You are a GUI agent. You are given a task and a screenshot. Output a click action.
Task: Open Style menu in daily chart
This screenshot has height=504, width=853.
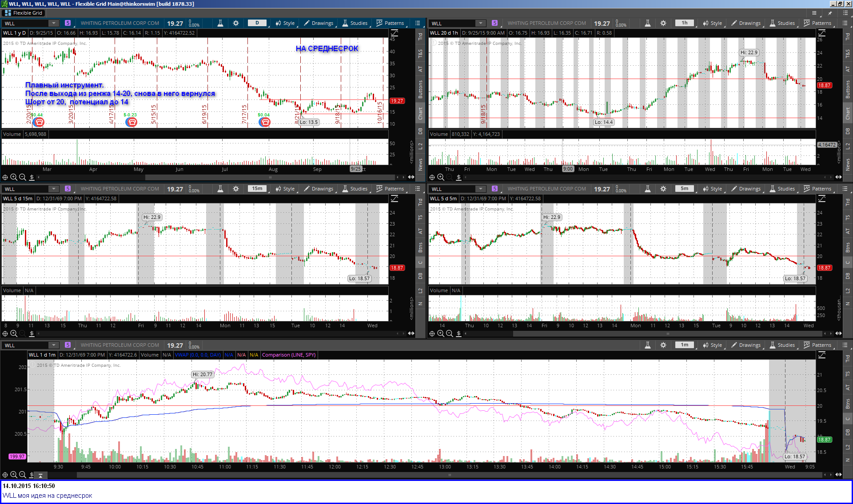tap(285, 23)
